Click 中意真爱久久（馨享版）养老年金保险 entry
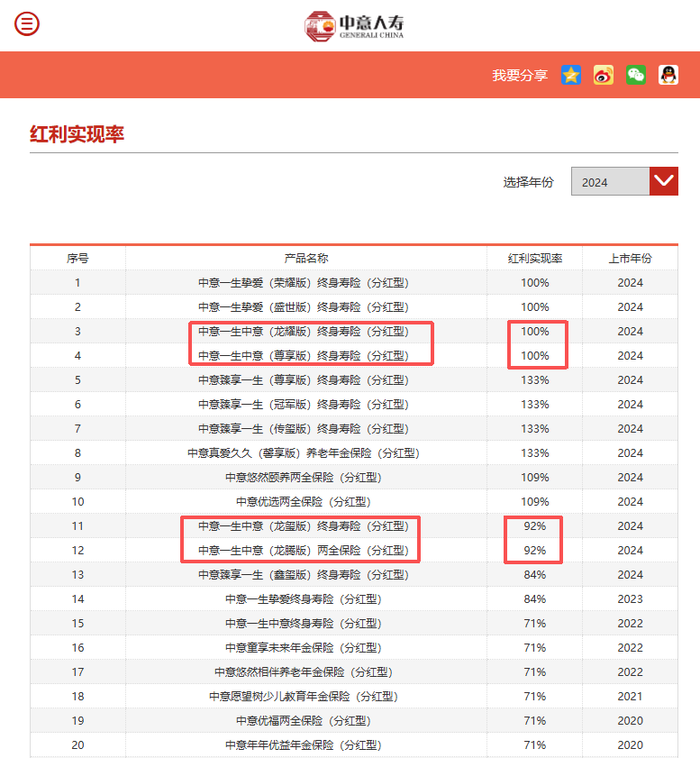The width and height of the screenshot is (700, 758). pyautogui.click(x=304, y=452)
